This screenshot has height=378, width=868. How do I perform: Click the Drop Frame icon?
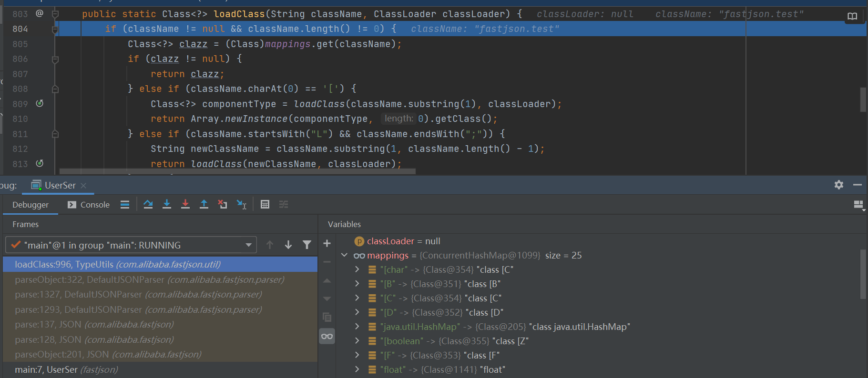[223, 204]
